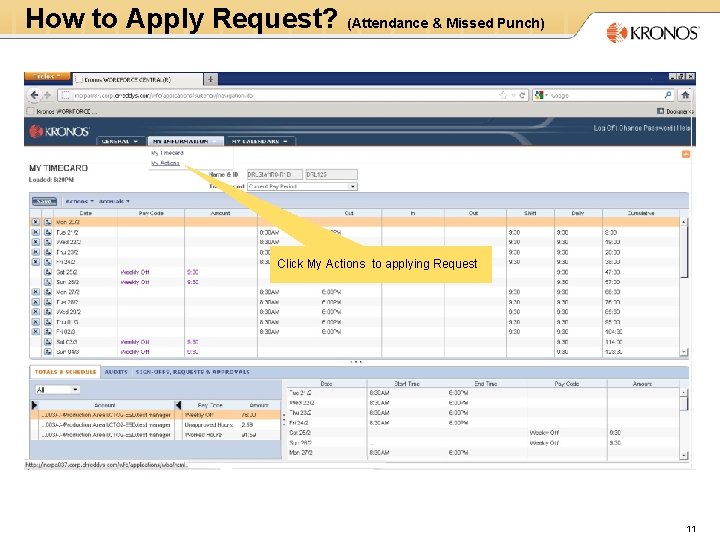720x540 pixels.
Task: Open Sign-offs, Requests & Approvals tab
Action: tap(192, 372)
